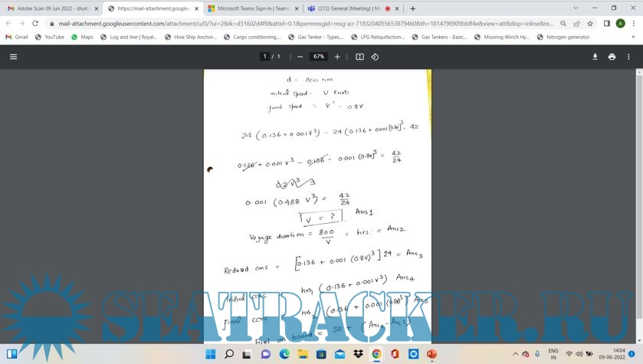The height and width of the screenshot is (364, 643).
Task: Open the PDF viewer sidebar menu
Action: tap(13, 57)
